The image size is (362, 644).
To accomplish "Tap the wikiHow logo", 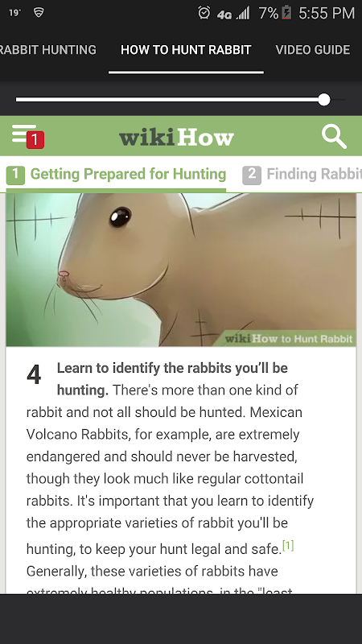I will (x=176, y=138).
